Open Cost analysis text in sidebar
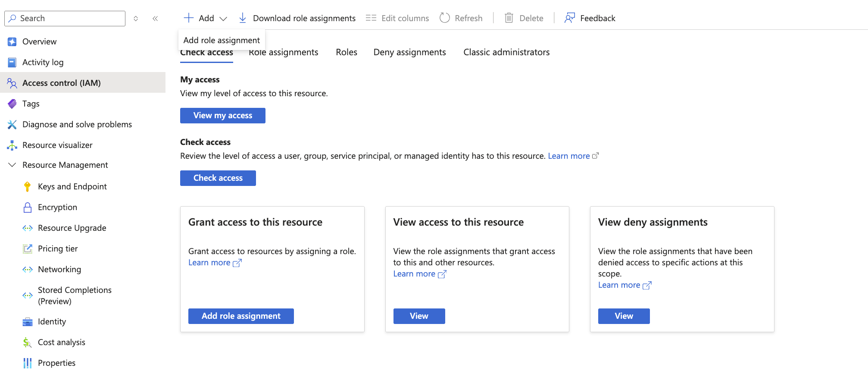 [x=62, y=343]
